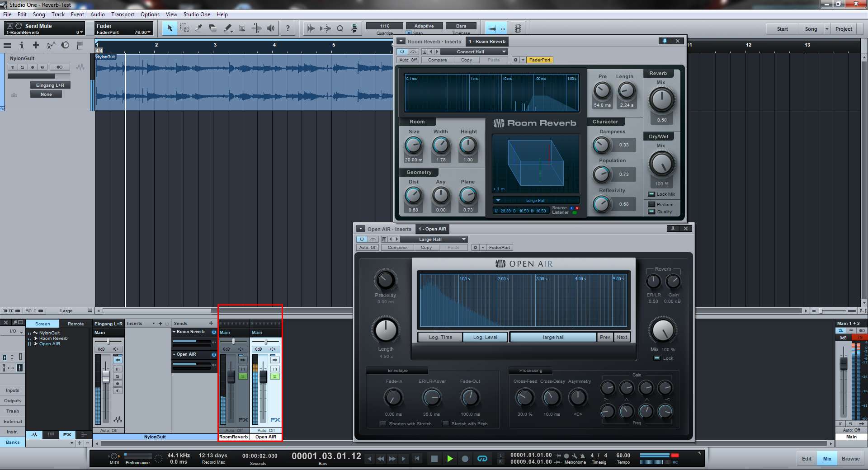Select the Mute tool in the toolbar
The width and height of the screenshot is (868, 470).
(242, 28)
